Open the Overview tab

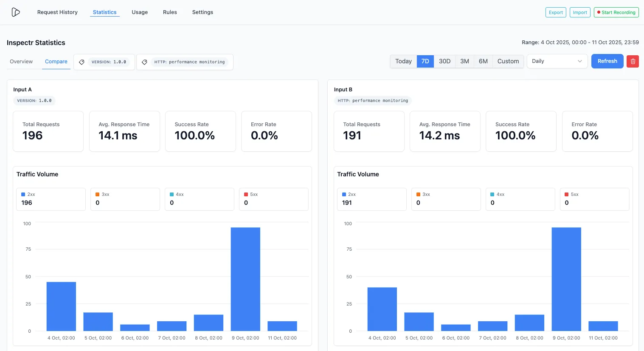pos(21,62)
